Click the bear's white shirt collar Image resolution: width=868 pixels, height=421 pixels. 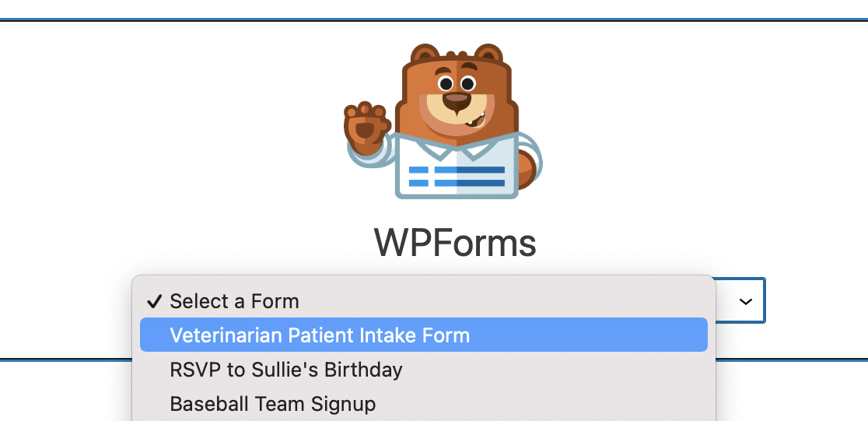(457, 146)
